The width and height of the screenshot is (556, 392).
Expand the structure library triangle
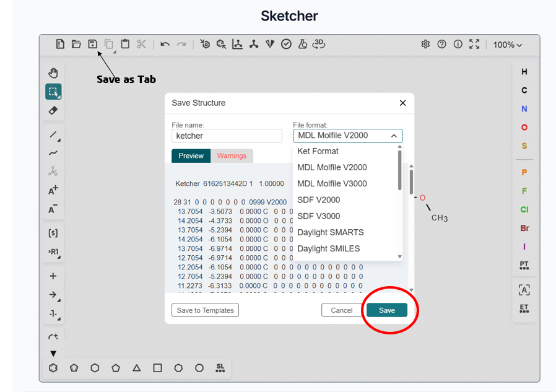tap(53, 353)
